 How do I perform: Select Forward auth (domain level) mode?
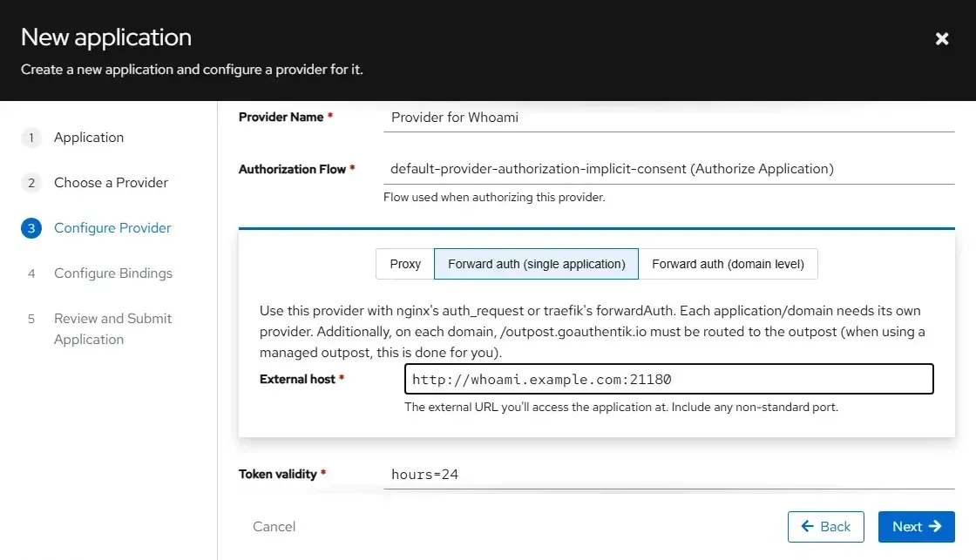tap(728, 264)
